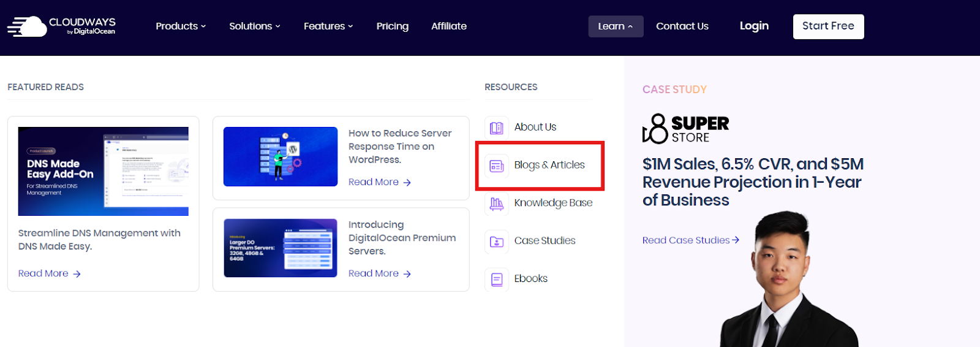The height and width of the screenshot is (347, 980).
Task: Click the FEATURED READS heading
Action: coord(46,87)
